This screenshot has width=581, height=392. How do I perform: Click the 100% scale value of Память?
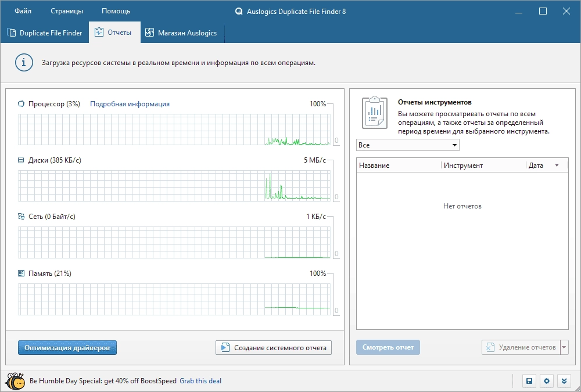coord(318,274)
